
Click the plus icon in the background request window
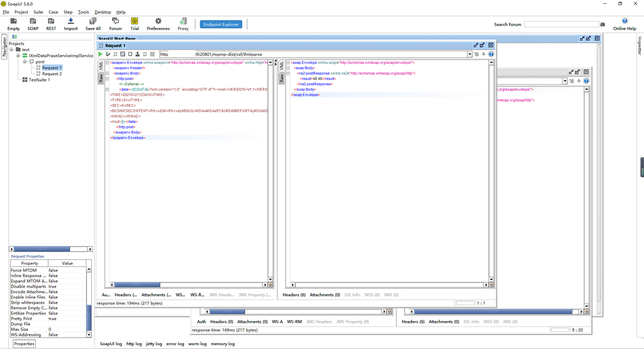click(x=580, y=81)
